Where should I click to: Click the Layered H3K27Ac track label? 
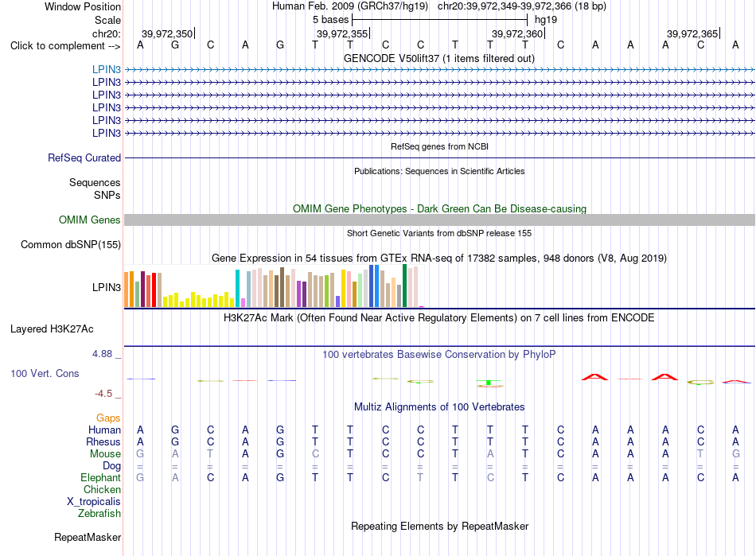(52, 329)
